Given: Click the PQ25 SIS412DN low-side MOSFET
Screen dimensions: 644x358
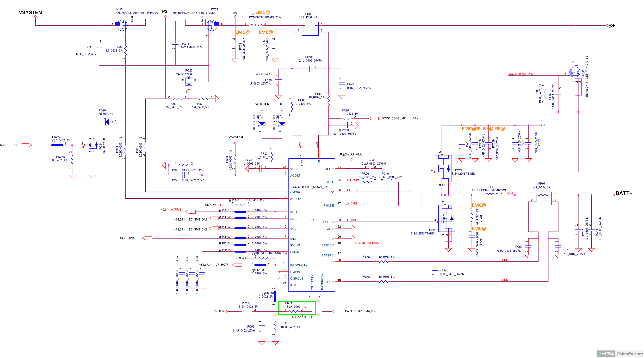Looking at the screenshot, I should tap(447, 218).
